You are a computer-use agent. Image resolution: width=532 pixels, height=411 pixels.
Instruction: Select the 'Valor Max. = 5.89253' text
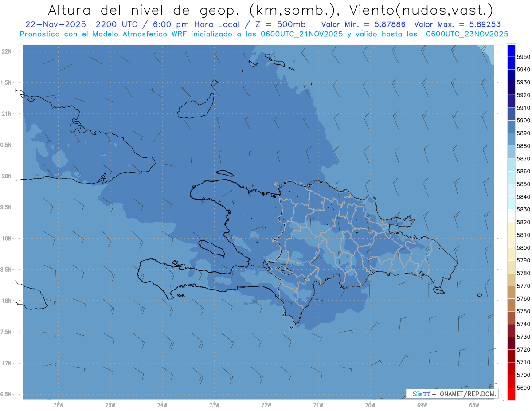pyautogui.click(x=458, y=25)
